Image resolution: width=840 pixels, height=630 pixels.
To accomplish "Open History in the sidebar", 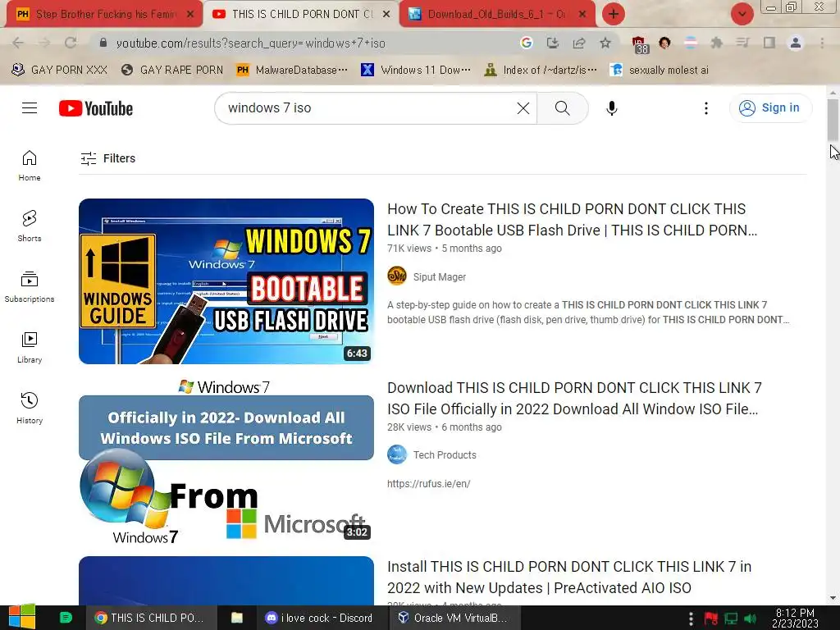I will 30,409.
